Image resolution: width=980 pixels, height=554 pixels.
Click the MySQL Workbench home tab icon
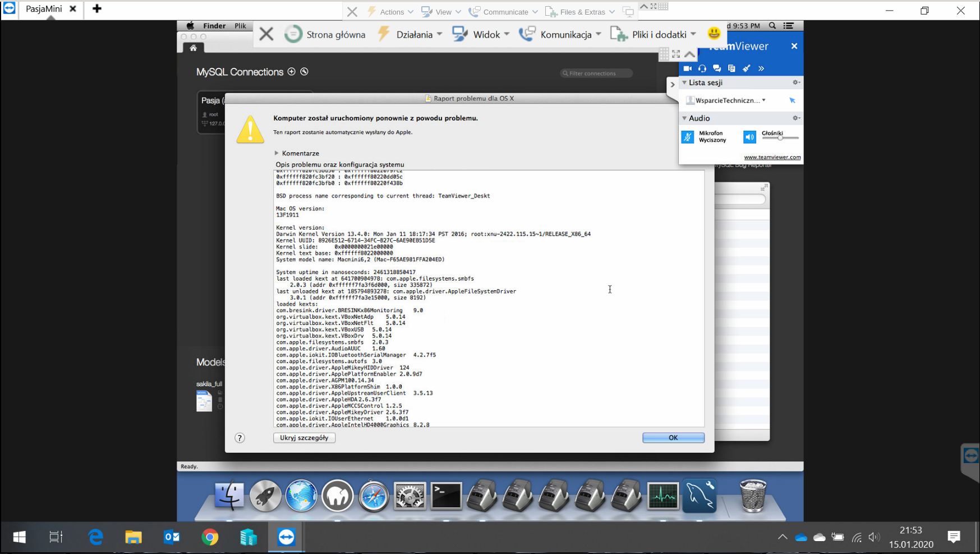pos(193,48)
